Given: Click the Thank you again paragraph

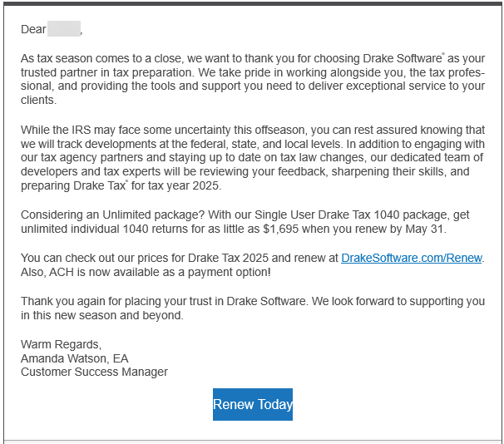Looking at the screenshot, I should click(253, 308).
